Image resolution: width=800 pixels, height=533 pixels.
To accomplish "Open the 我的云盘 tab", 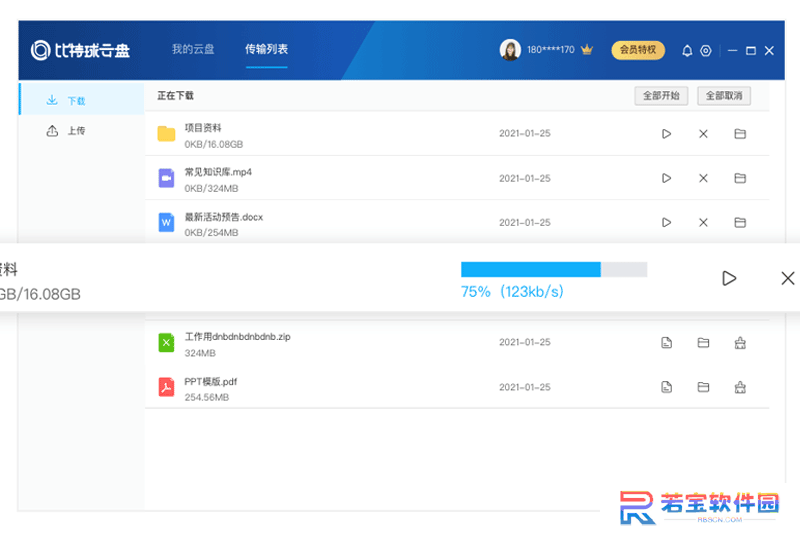I will point(193,49).
